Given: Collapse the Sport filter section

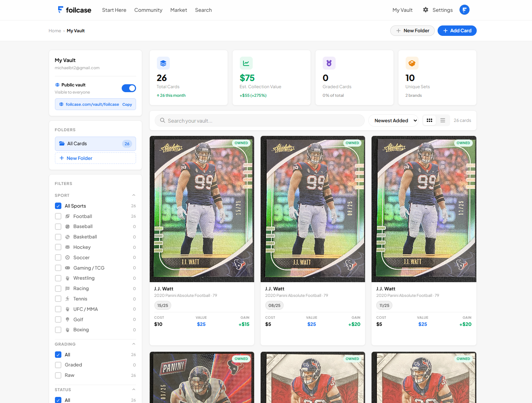Looking at the screenshot, I should pyautogui.click(x=134, y=195).
